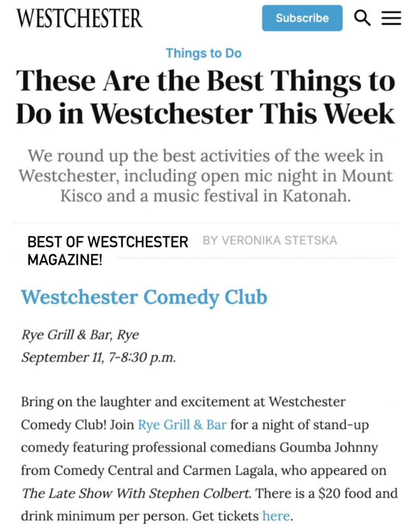Open the Westchester Comedy Club heading link

[x=144, y=297]
